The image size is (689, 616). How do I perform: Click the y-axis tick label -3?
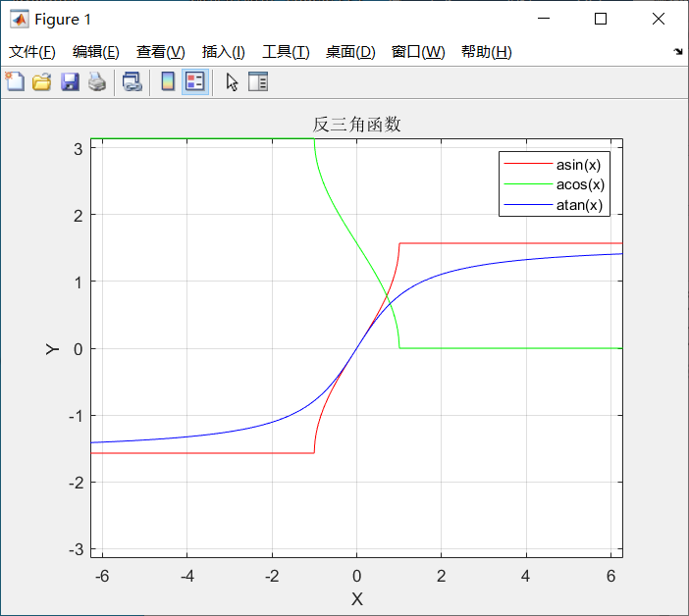pos(76,549)
